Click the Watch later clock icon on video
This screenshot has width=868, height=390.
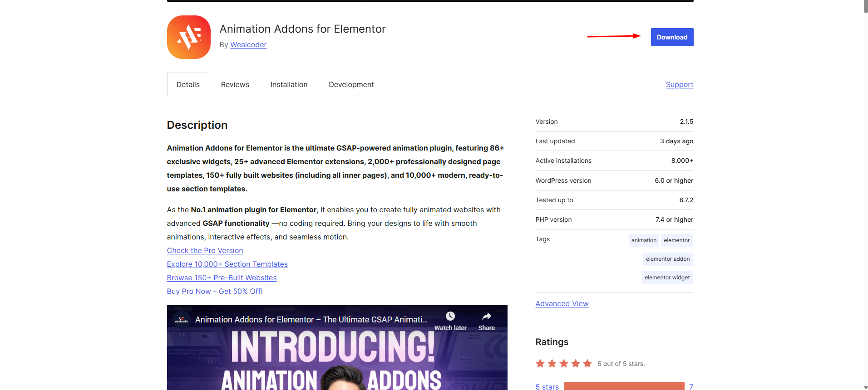(x=450, y=316)
